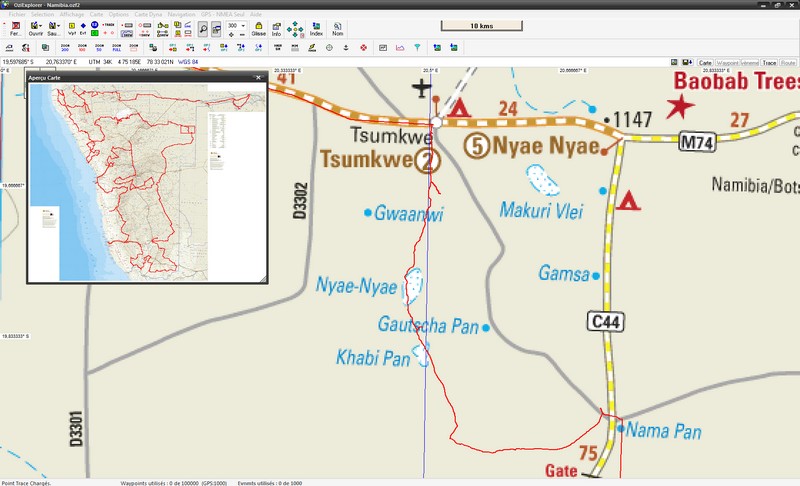Click the Zoom 50 button

(x=99, y=48)
